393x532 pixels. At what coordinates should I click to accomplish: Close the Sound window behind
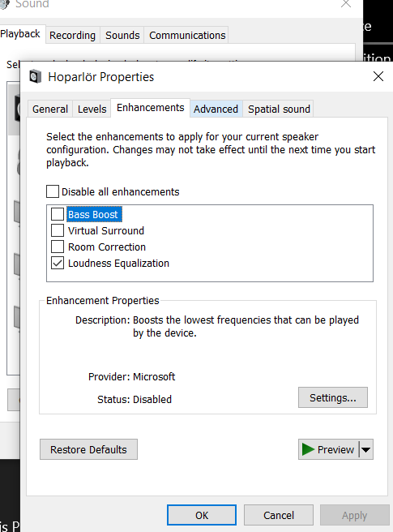(x=346, y=4)
